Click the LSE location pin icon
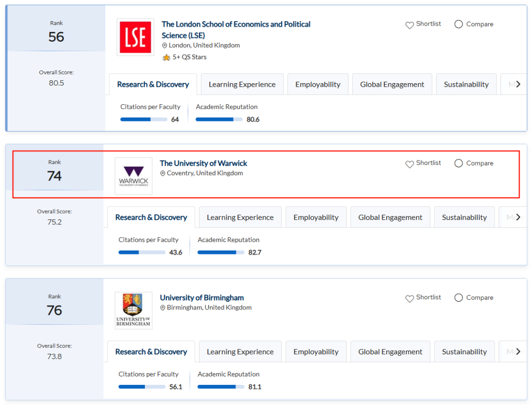 tap(165, 45)
